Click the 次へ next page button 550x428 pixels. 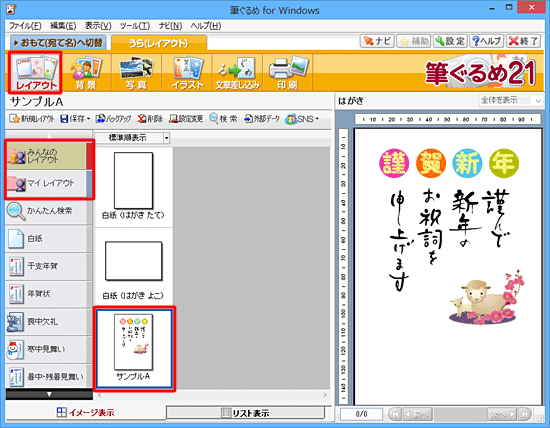click(x=502, y=414)
